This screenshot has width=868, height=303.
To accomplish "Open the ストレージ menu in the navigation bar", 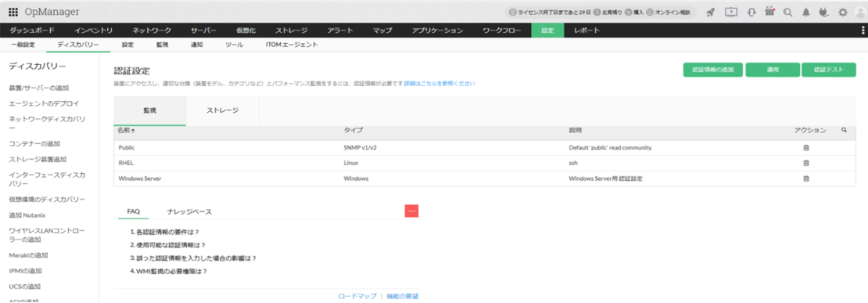I will tap(291, 31).
